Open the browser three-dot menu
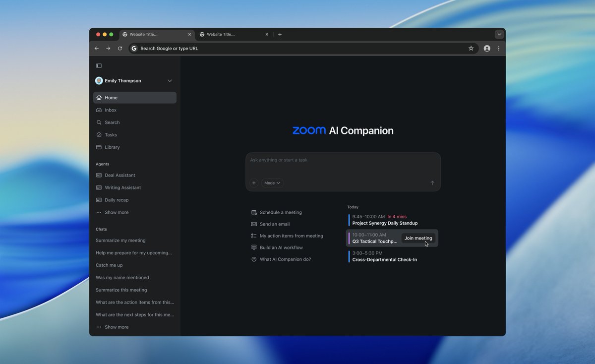This screenshot has height=364, width=595. pyautogui.click(x=499, y=49)
